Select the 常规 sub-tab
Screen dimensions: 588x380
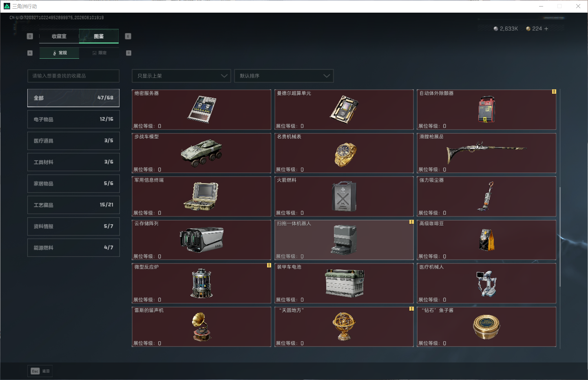coord(60,53)
